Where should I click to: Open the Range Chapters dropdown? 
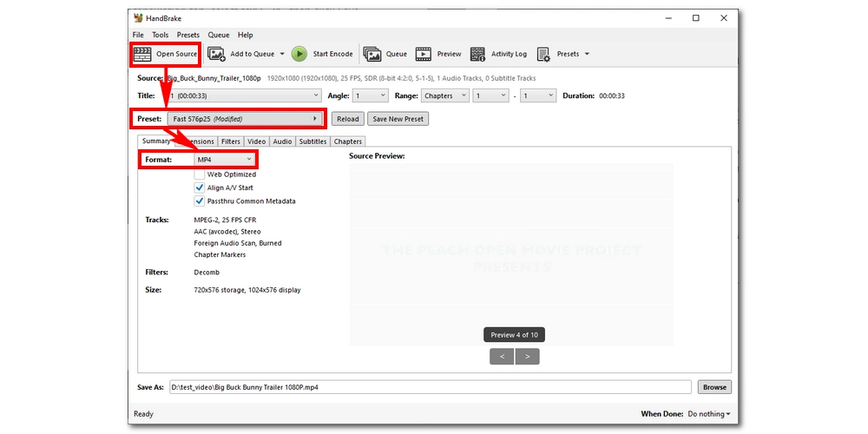(445, 95)
